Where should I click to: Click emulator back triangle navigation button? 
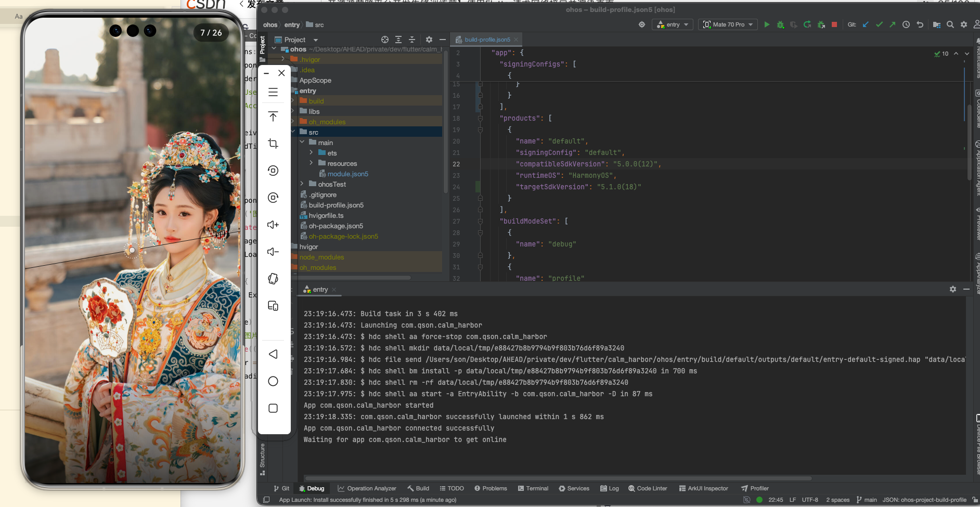pyautogui.click(x=273, y=354)
